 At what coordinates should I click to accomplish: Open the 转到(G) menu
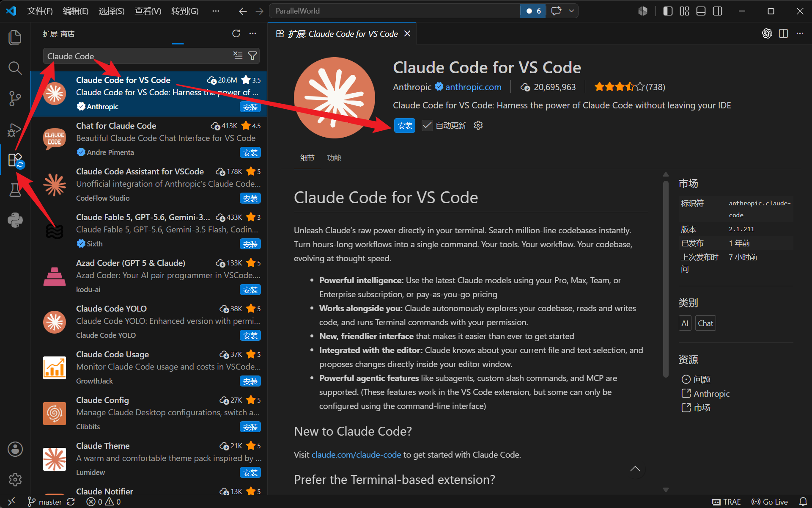pyautogui.click(x=185, y=11)
